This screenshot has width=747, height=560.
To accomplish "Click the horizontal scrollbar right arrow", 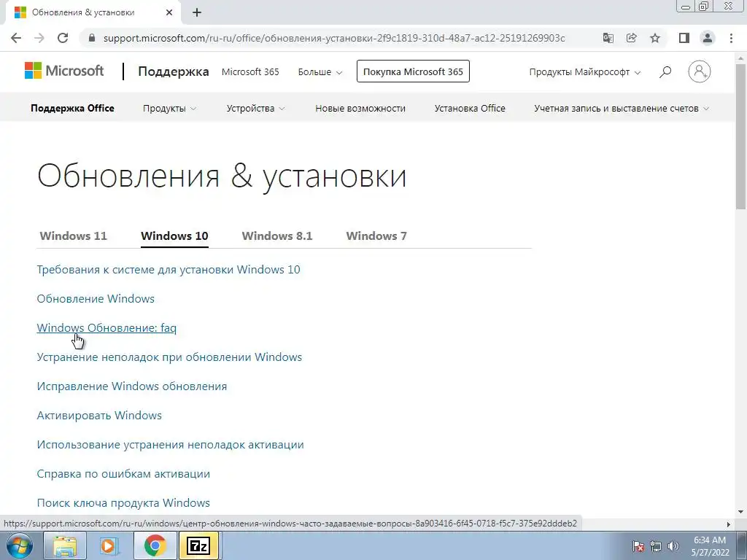I will [x=729, y=524].
